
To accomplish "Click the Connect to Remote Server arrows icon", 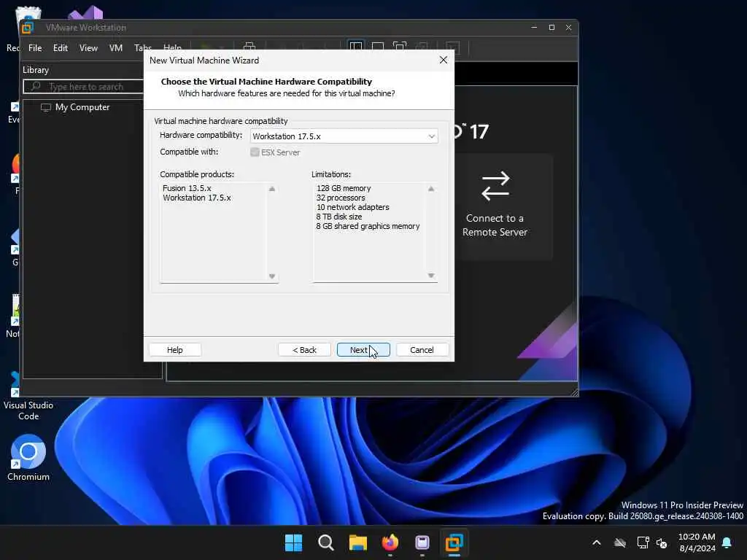I will pyautogui.click(x=495, y=186).
